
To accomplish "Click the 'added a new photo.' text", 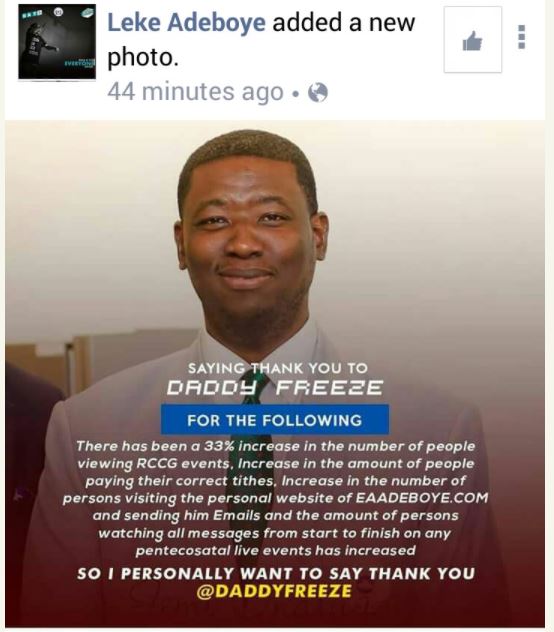I will pyautogui.click(x=261, y=40).
